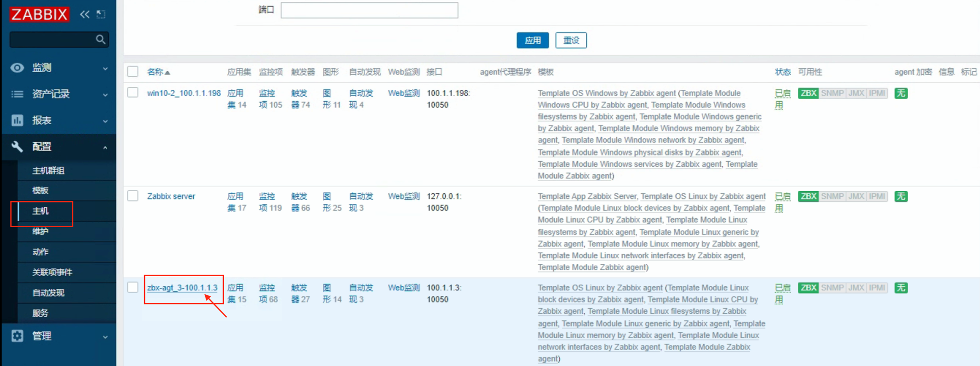Click the ZABBIX logo

(x=39, y=14)
